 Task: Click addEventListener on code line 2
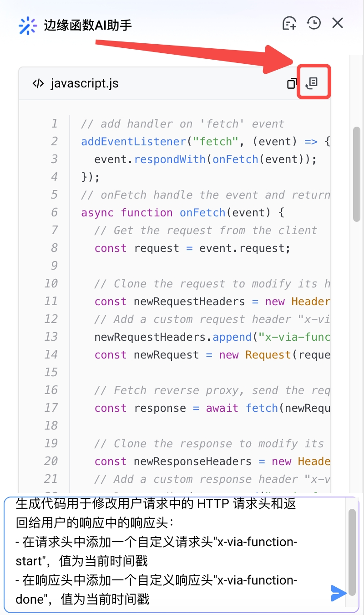pyautogui.click(x=134, y=142)
